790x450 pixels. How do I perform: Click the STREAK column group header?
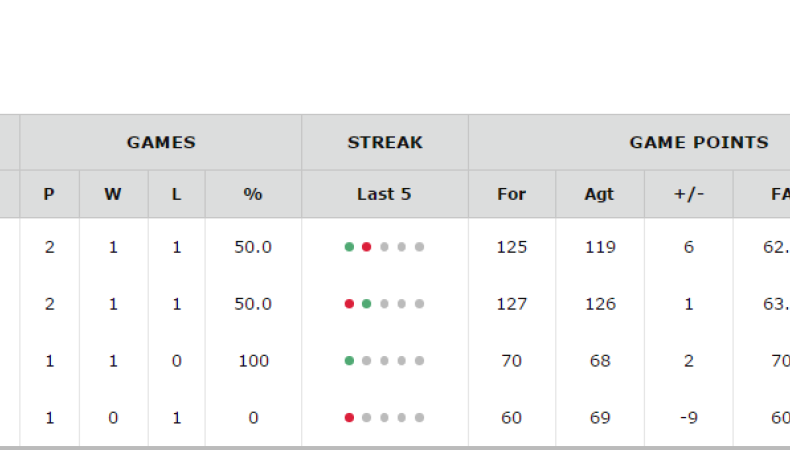(385, 142)
